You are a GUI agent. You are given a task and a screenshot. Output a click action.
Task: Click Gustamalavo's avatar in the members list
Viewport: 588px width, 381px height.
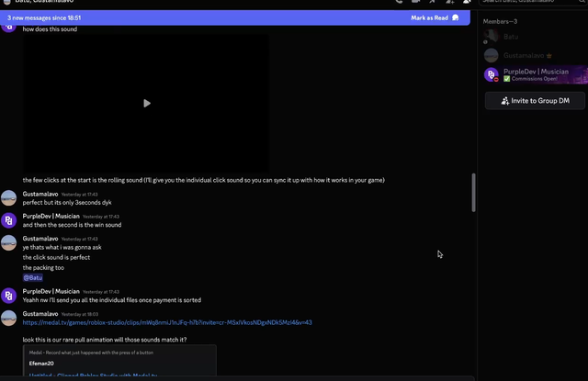point(491,55)
